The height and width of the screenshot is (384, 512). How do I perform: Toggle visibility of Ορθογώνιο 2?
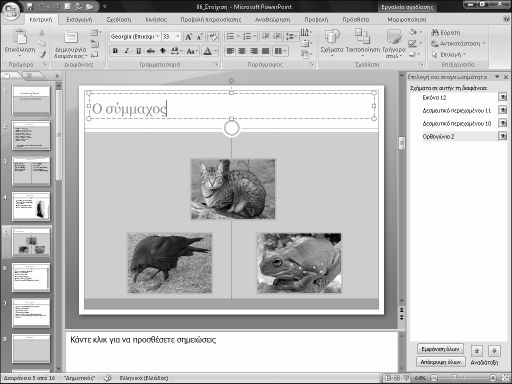(x=502, y=136)
